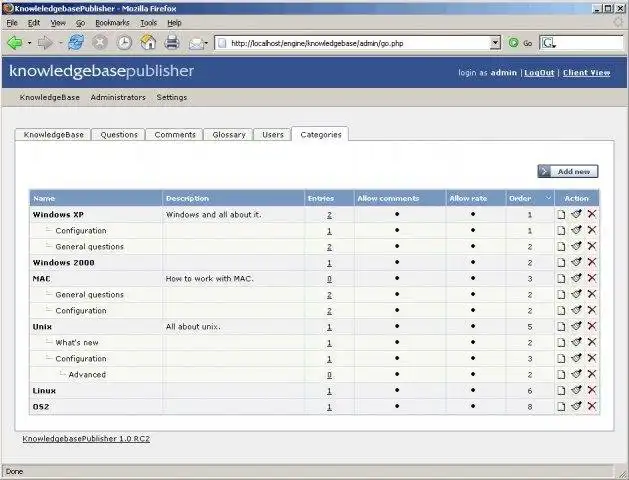Toggle Allow rate for MAC
The width and height of the screenshot is (629, 480).
pos(473,278)
